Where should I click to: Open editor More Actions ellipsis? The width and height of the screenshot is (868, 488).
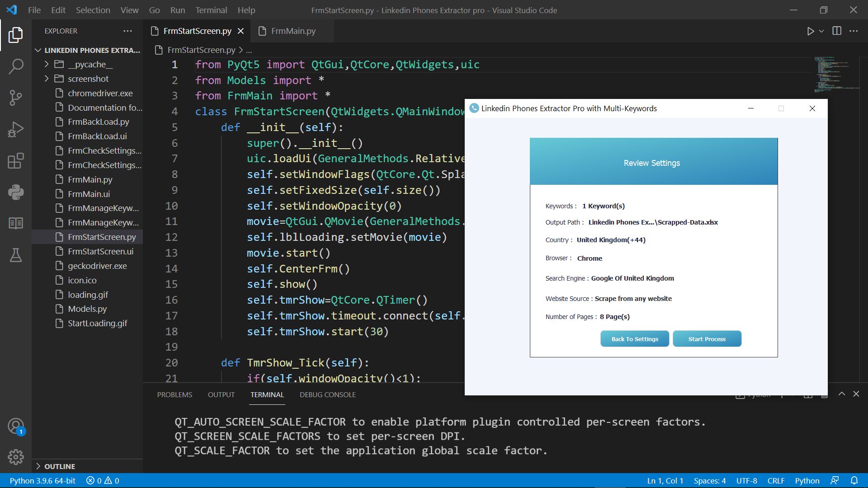click(x=854, y=31)
